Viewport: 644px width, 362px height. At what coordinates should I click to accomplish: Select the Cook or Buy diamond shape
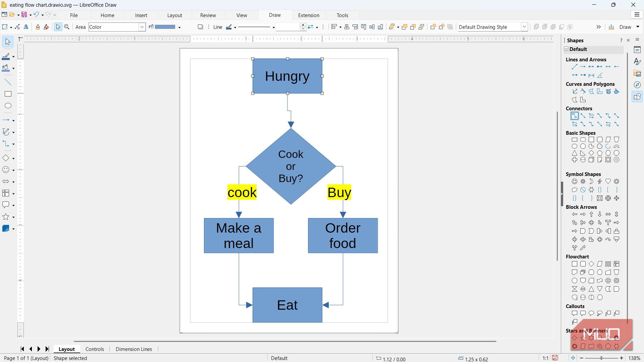291,166
